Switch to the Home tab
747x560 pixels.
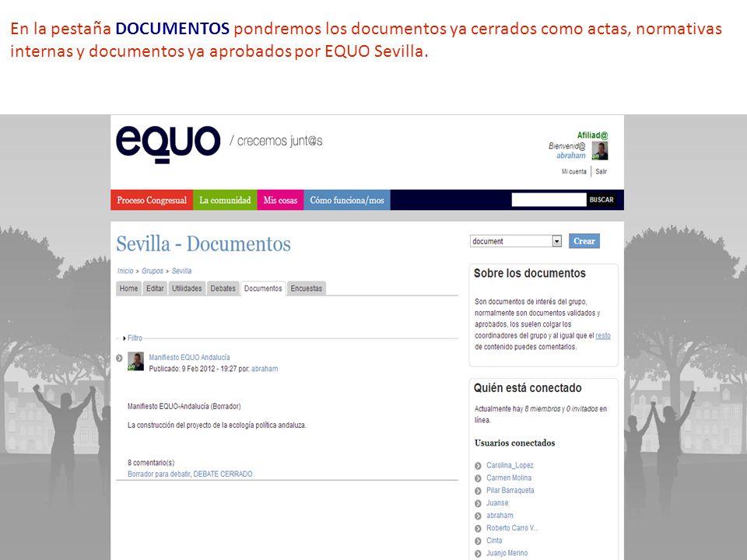pos(128,289)
